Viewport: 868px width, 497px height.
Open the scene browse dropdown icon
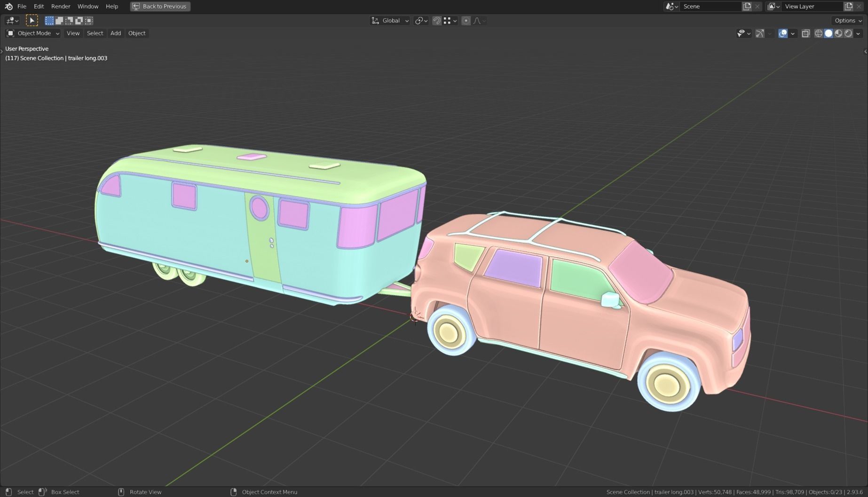[x=671, y=6]
